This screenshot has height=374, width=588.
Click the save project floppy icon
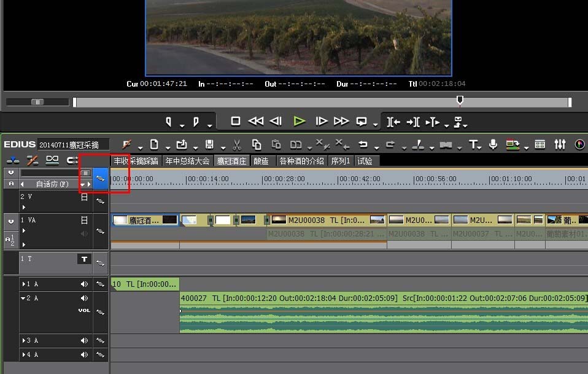coord(209,144)
